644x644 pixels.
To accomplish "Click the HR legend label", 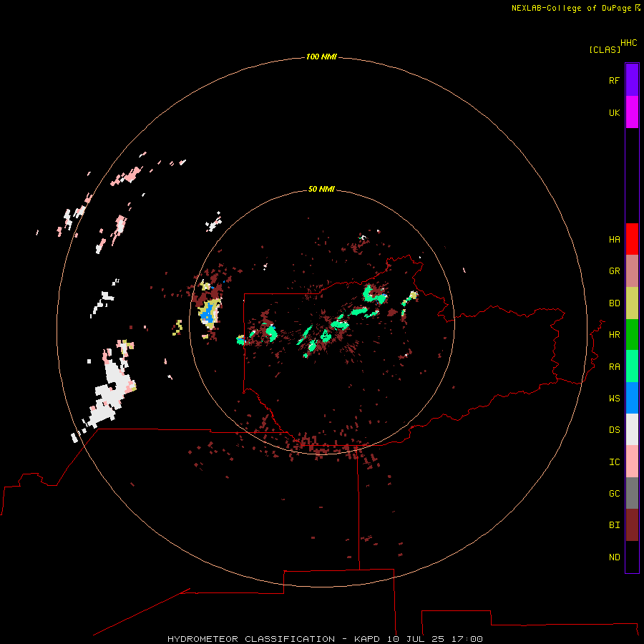I will coord(614,335).
